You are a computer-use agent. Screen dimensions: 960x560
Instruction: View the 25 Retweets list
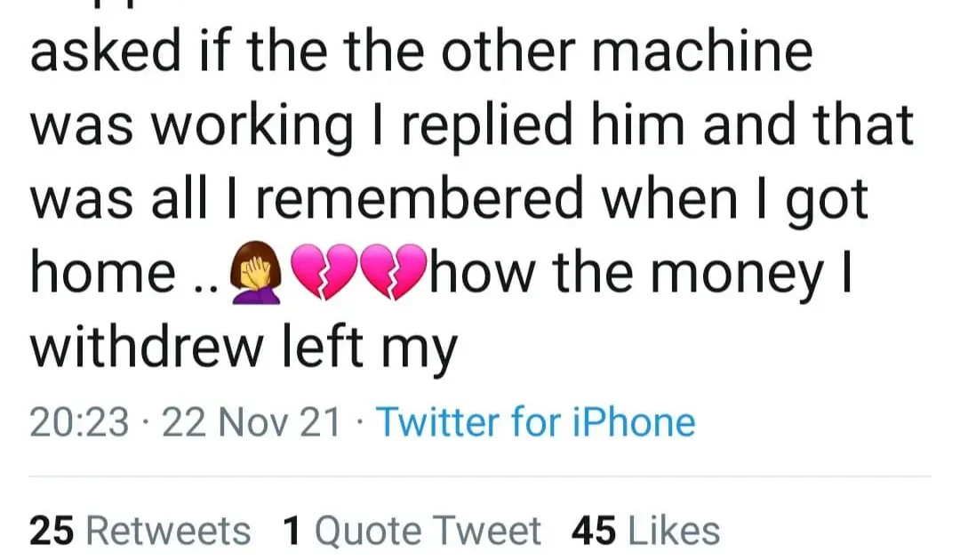140,531
